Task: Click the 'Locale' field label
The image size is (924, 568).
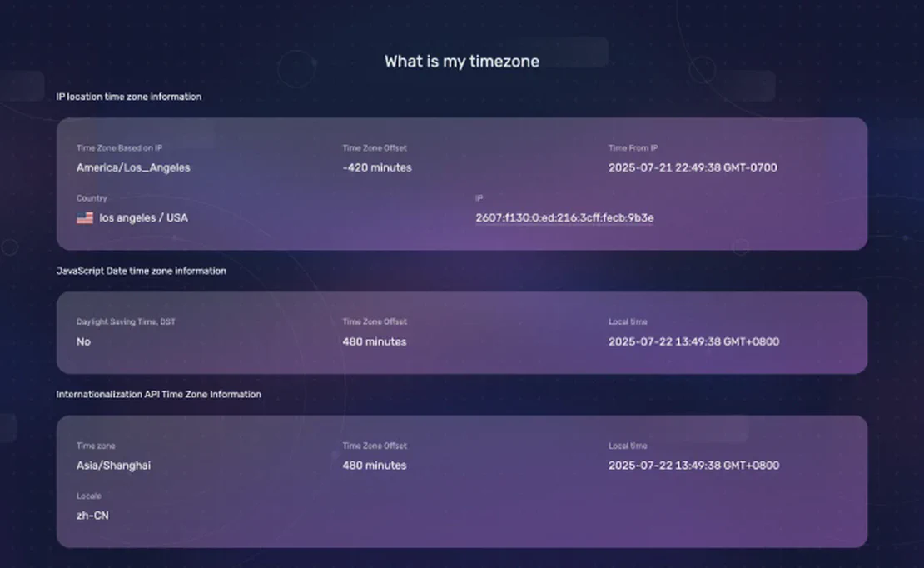Action: [x=88, y=496]
